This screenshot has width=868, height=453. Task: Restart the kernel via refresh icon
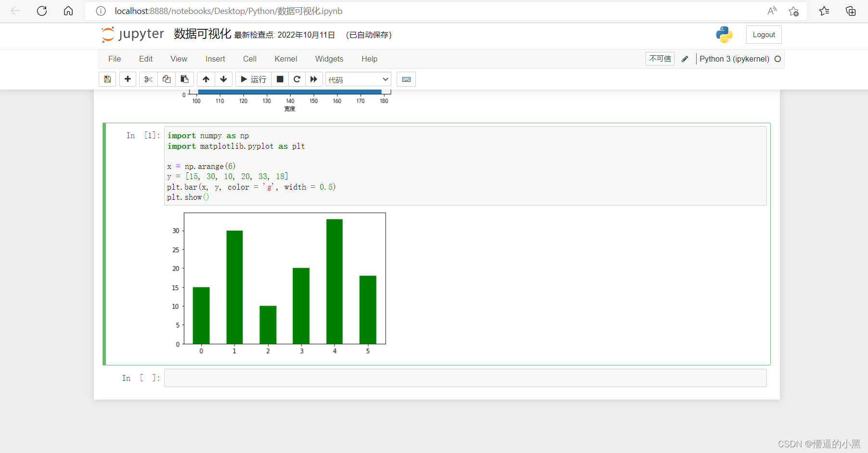click(x=297, y=79)
